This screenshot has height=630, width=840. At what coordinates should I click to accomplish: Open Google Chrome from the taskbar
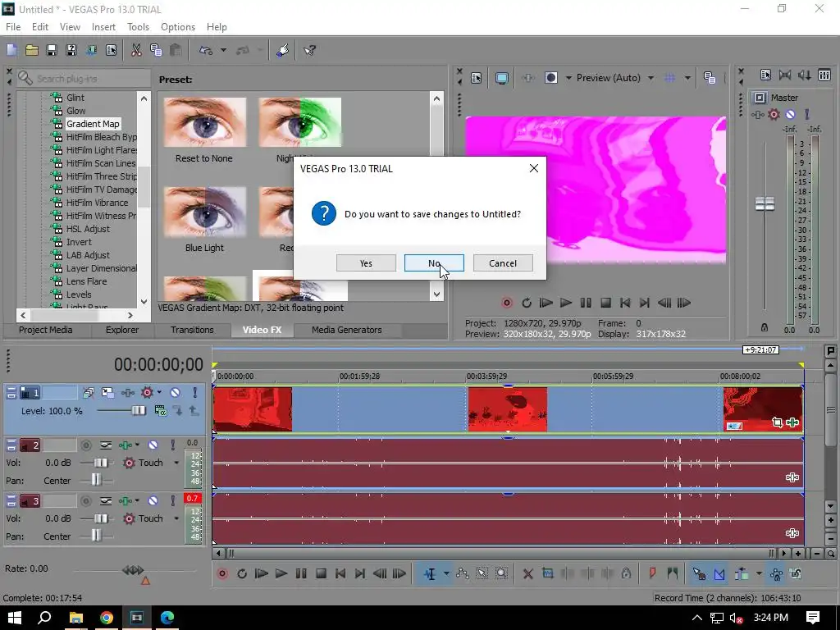pos(107,618)
